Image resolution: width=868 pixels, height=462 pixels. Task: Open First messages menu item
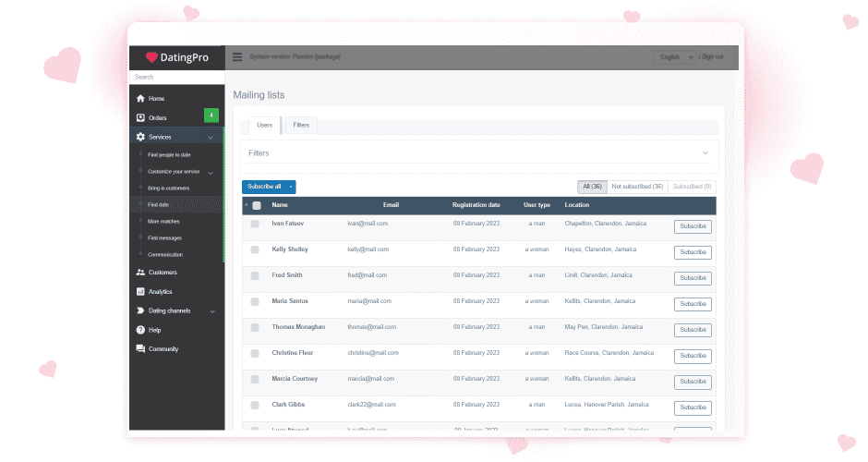tap(164, 238)
